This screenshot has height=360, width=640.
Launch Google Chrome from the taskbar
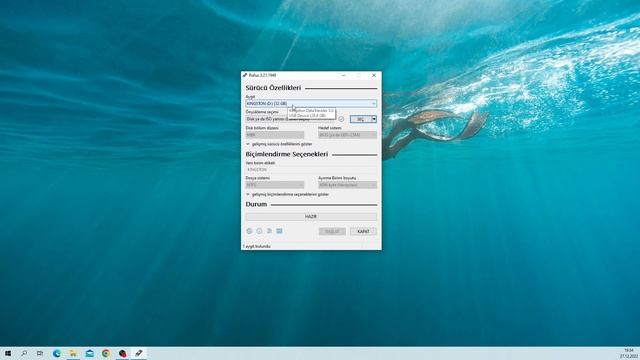pos(106,353)
